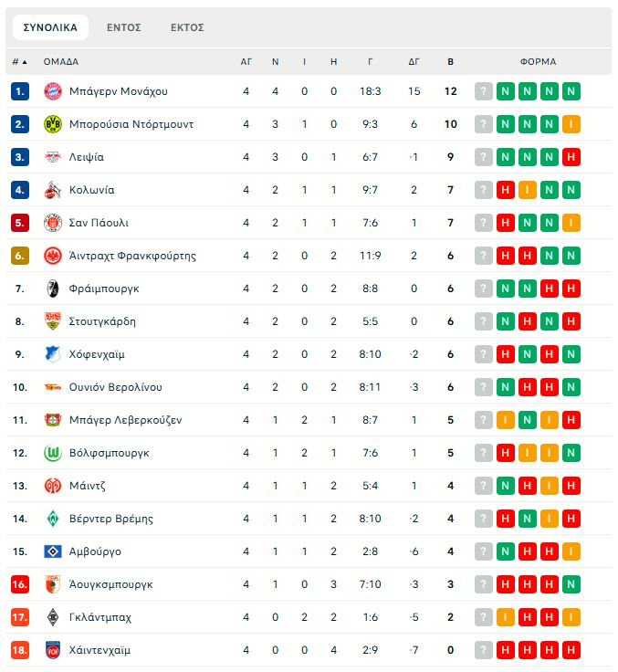The height and width of the screenshot is (672, 618).
Task: Sort standings by ΔΓ goal difference header
Action: pyautogui.click(x=414, y=62)
